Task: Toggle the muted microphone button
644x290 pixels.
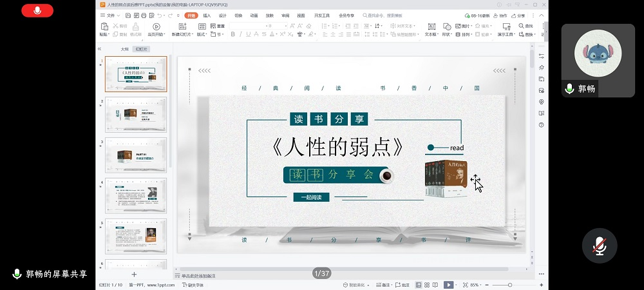Action: point(600,246)
